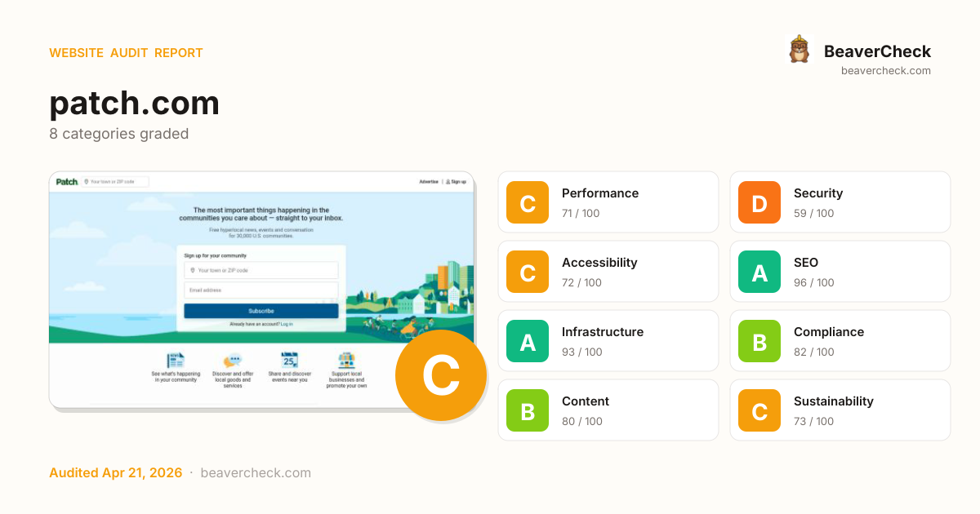Viewport: 980px width, 514px height.
Task: Click the orange Performance grade C badge
Action: 528,202
